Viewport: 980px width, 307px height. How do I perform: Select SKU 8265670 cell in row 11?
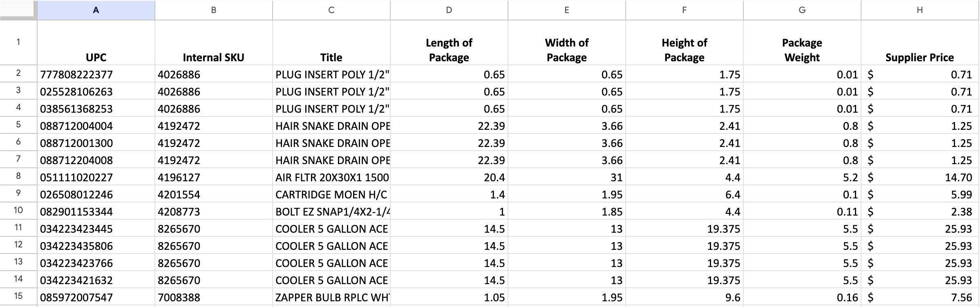coord(213,229)
